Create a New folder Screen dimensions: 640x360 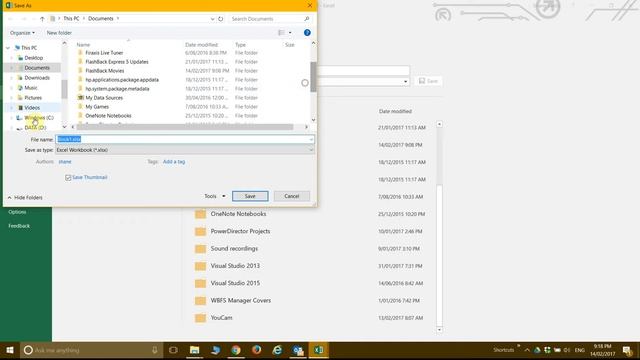point(59,33)
